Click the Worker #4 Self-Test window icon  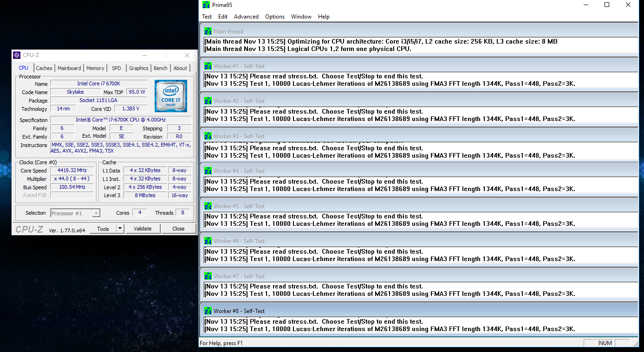point(208,171)
